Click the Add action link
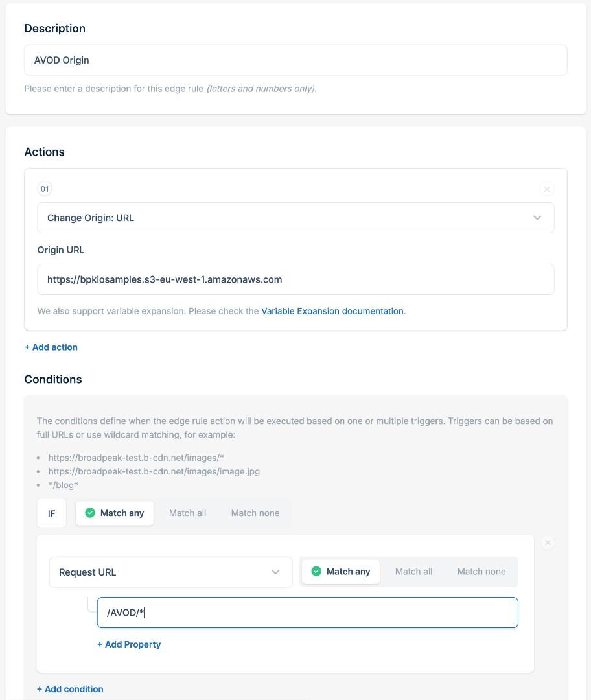 (x=51, y=347)
